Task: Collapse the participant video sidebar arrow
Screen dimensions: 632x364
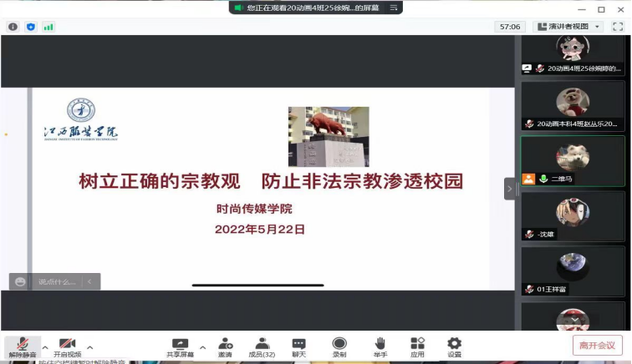Action: (510, 189)
